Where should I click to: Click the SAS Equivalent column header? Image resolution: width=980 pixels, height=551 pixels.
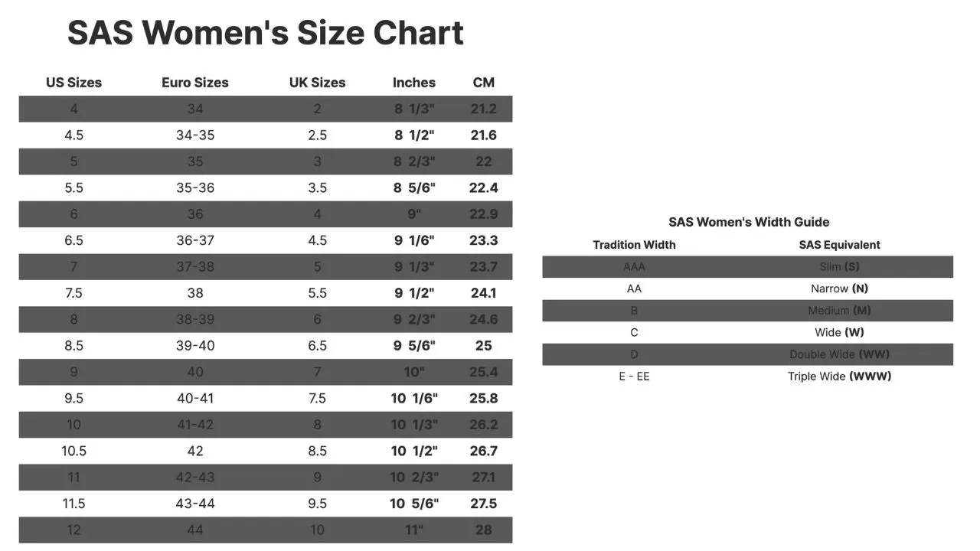839,245
